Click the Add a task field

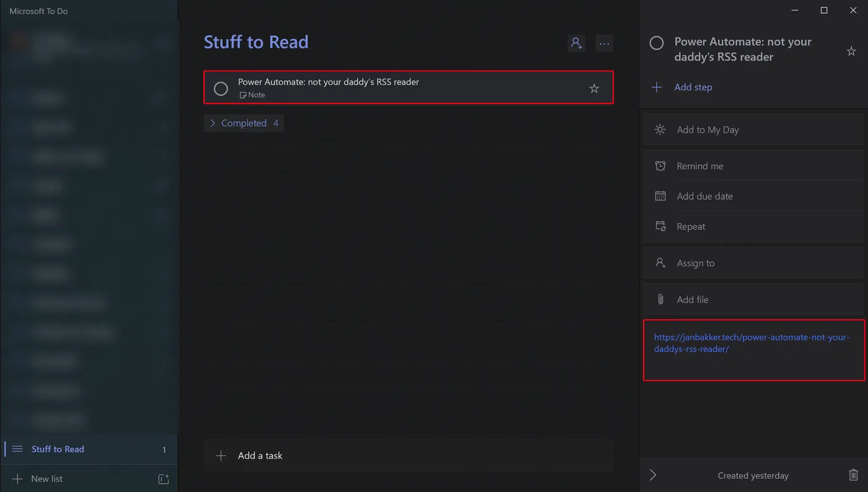(409, 455)
